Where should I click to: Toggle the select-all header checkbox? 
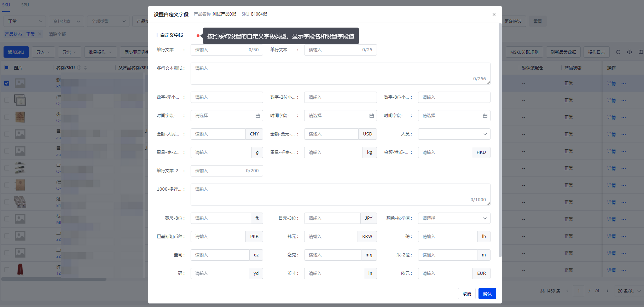click(7, 68)
